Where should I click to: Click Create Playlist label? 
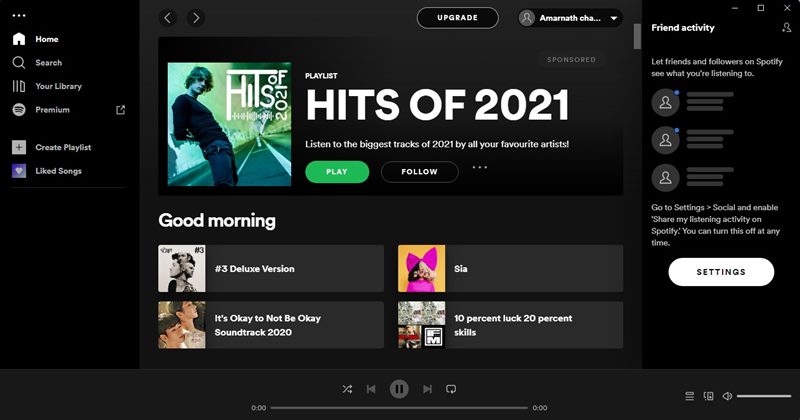[63, 147]
